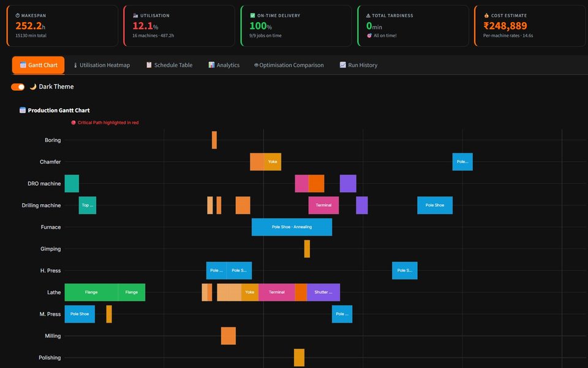The width and height of the screenshot is (588, 368).
Task: Click the target icon beside 'All on time!'
Action: pyautogui.click(x=369, y=36)
